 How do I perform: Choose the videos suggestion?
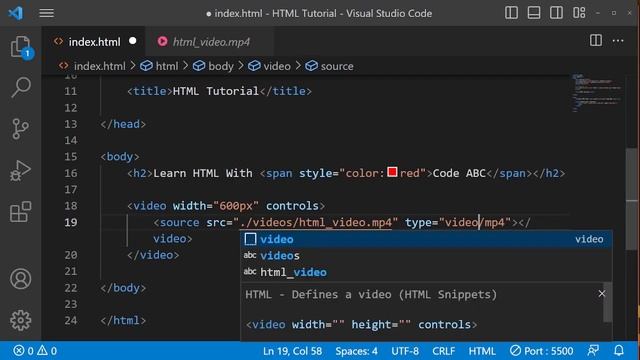click(x=426, y=256)
